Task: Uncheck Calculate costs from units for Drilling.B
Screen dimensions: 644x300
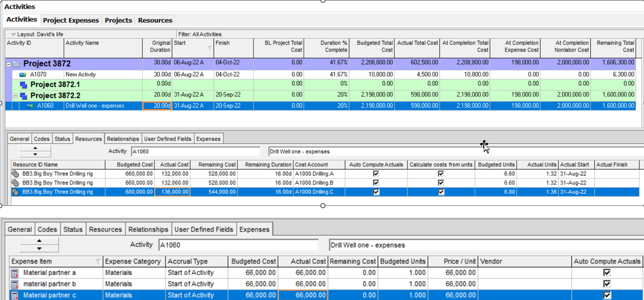Action: coord(441,183)
